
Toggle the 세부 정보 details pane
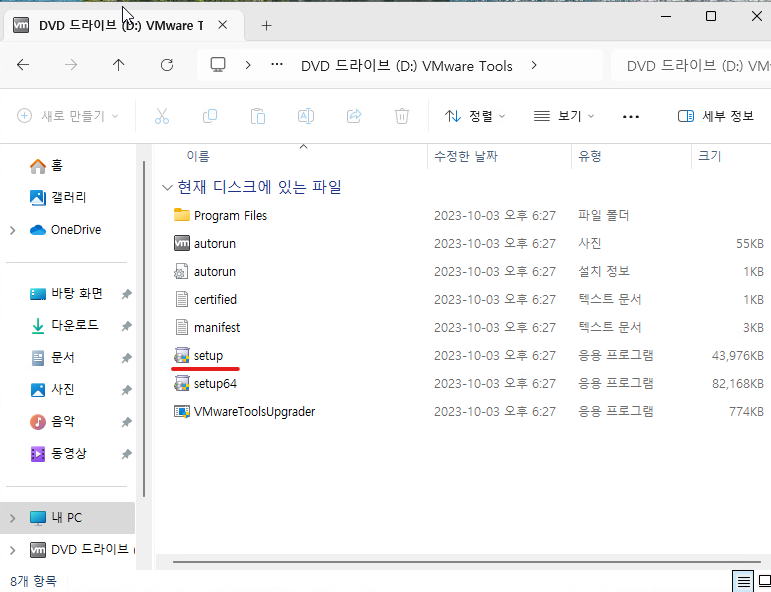click(715, 116)
